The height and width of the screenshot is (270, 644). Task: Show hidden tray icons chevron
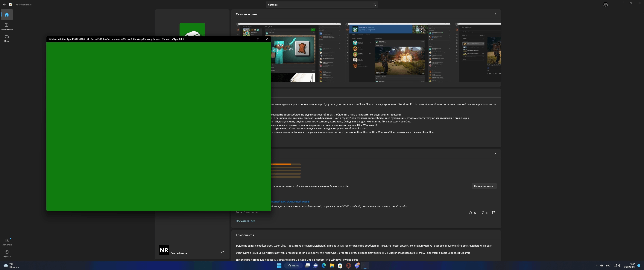pos(597,265)
